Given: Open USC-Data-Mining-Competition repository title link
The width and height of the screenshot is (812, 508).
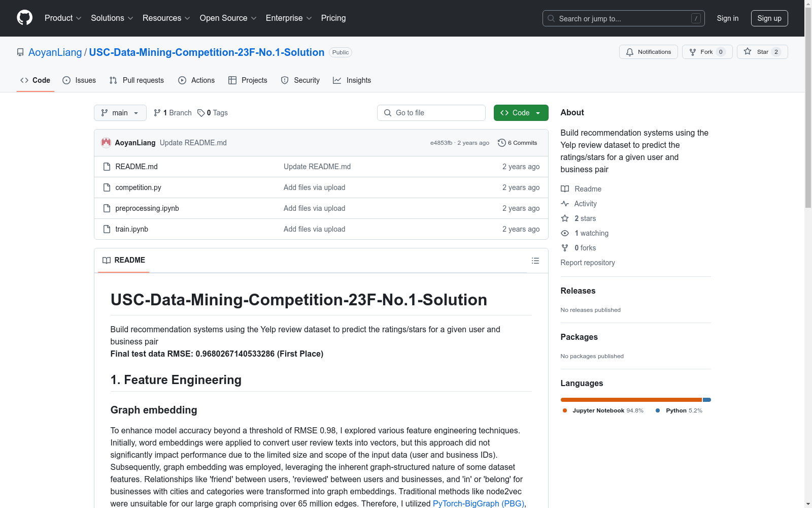Looking at the screenshot, I should tap(207, 52).
